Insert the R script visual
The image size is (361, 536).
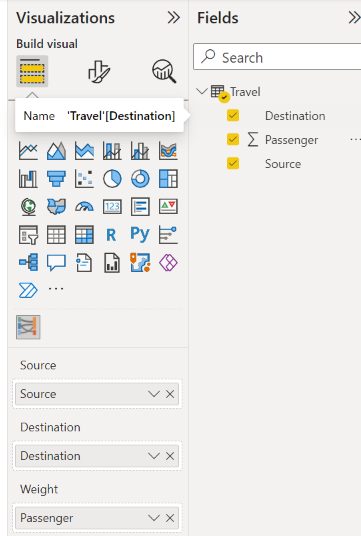point(111,235)
